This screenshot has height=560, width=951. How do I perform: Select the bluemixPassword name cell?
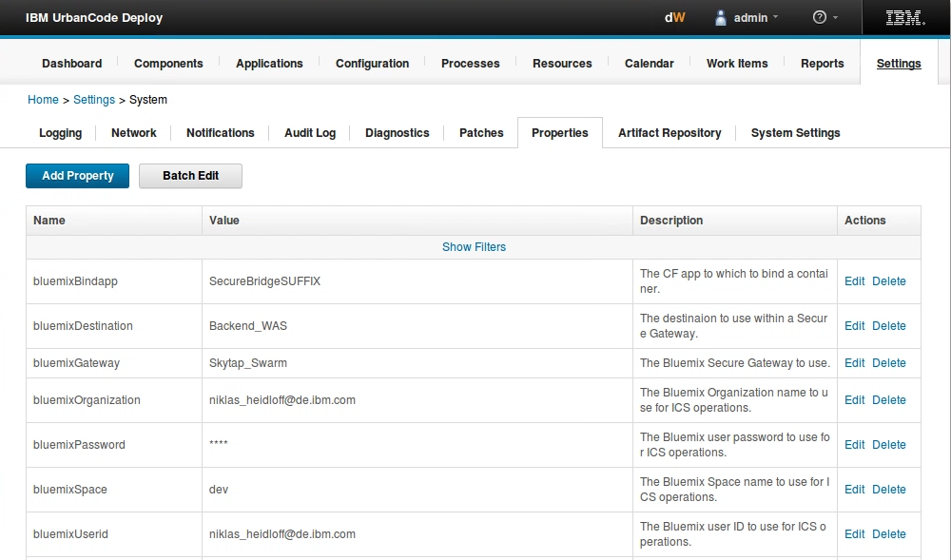114,445
